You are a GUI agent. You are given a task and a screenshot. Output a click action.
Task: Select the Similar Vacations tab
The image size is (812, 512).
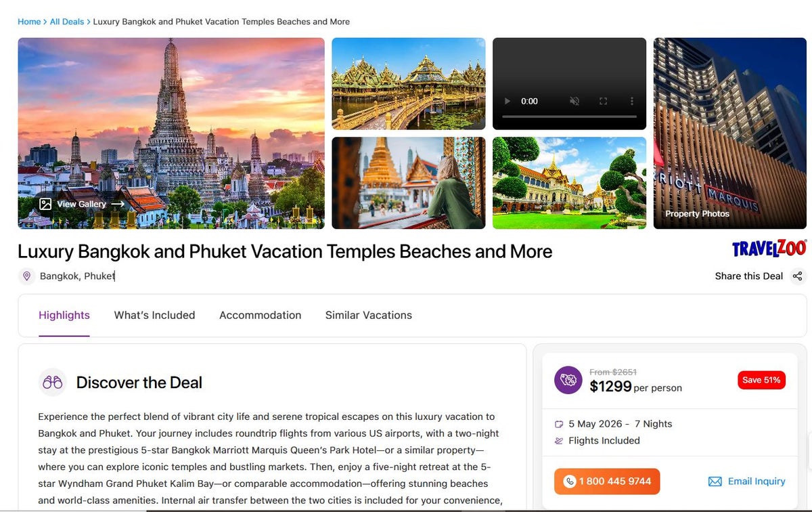369,315
